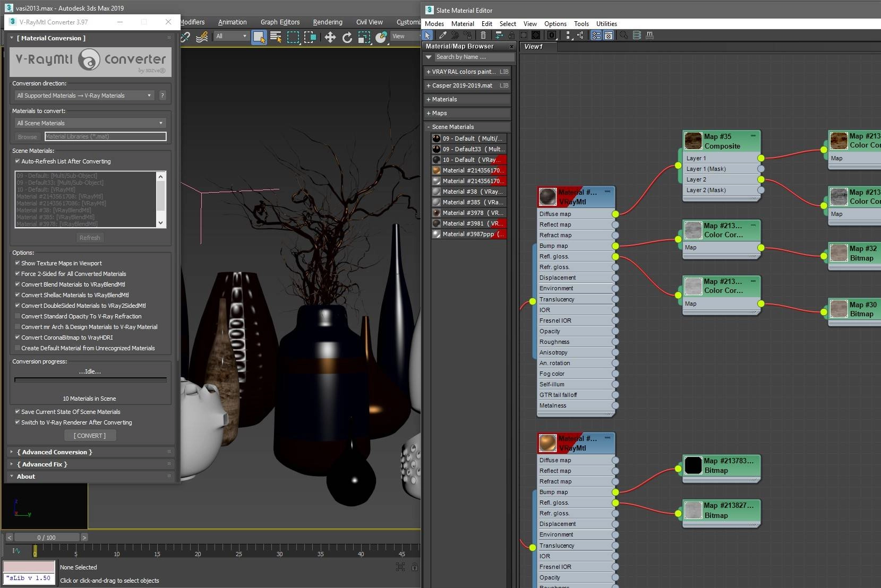The width and height of the screenshot is (881, 588).
Task: Click Map #35 Composite node thumbnail
Action: (x=693, y=141)
